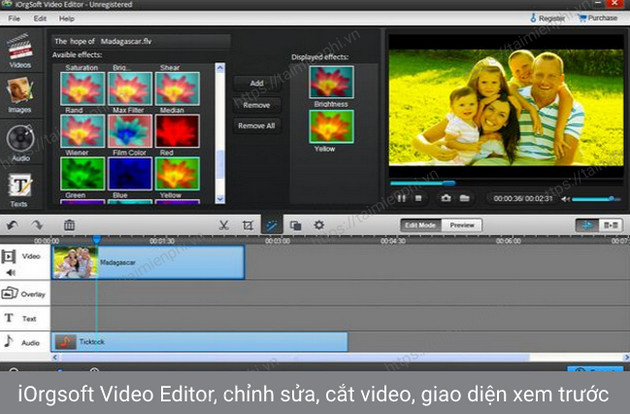Screen dimensions: 630x414
Task: Click the Register link
Action: coord(547,18)
